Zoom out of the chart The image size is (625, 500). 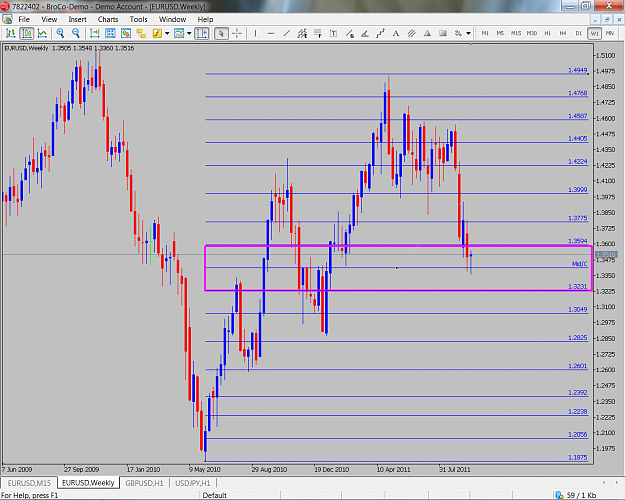click(76, 33)
